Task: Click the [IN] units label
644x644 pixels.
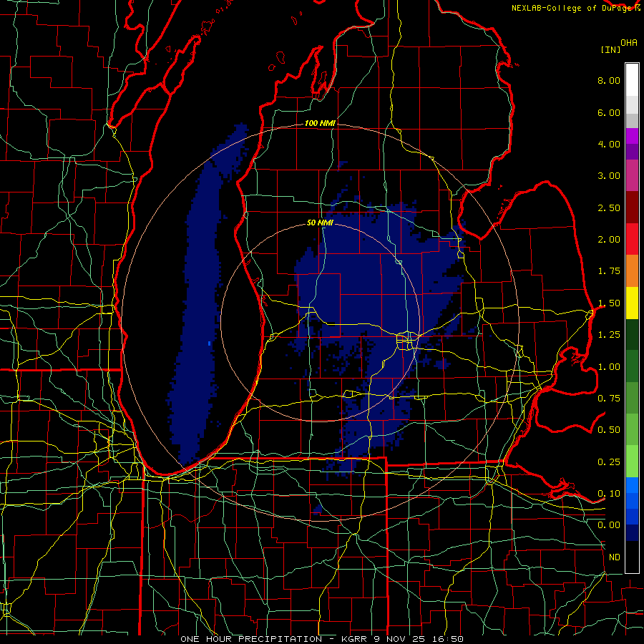Action: pos(610,49)
